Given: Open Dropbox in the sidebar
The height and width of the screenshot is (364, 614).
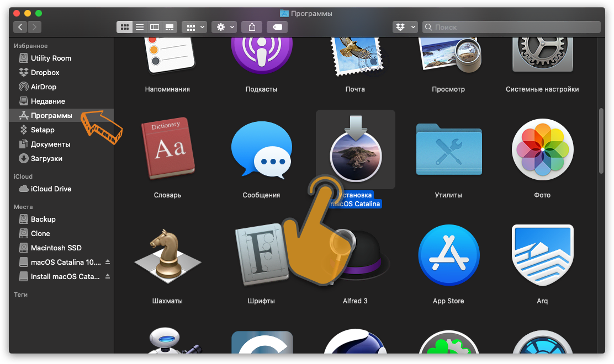Looking at the screenshot, I should click(x=61, y=72).
